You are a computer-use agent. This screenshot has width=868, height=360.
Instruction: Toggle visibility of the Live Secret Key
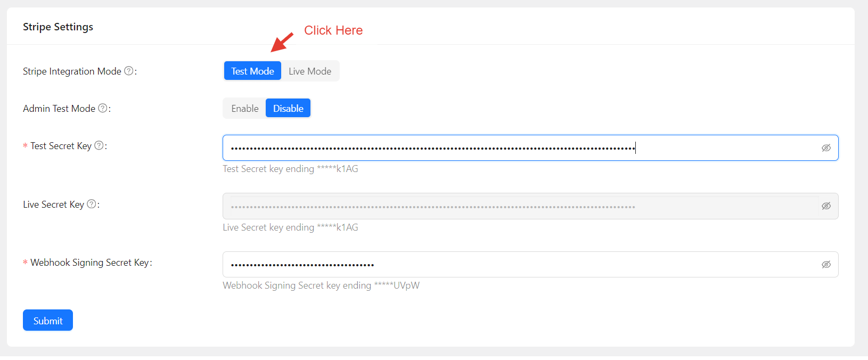826,206
